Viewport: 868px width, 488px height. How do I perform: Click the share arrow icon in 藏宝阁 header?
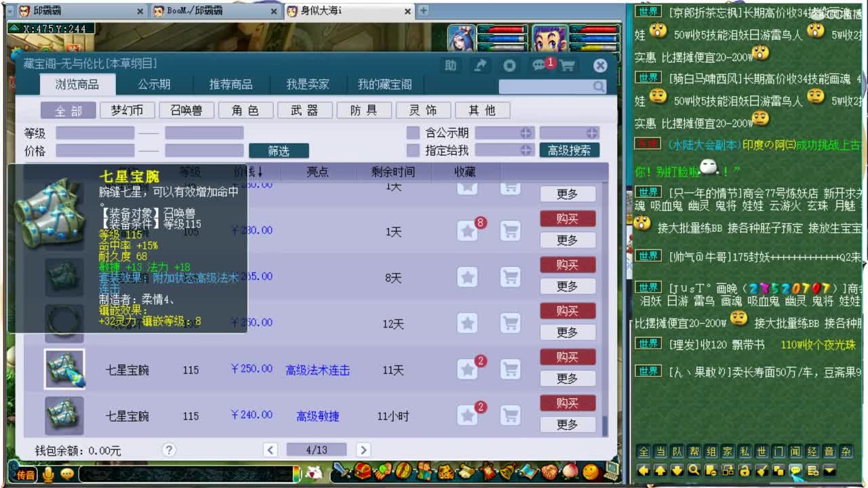point(480,65)
